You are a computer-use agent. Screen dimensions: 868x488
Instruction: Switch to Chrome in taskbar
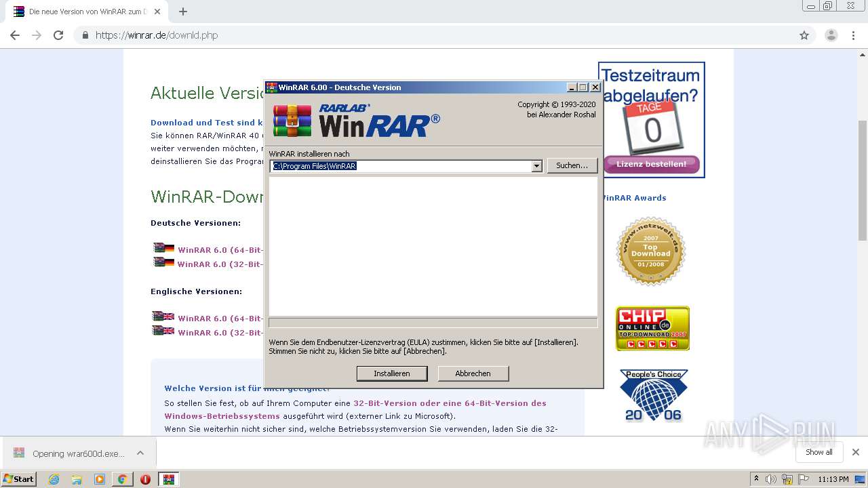click(x=122, y=479)
